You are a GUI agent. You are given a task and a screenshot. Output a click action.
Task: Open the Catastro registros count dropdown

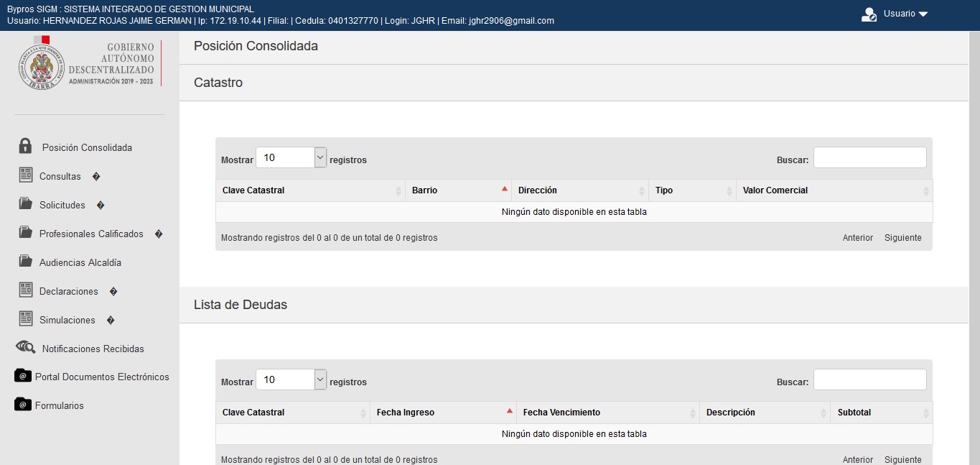point(291,157)
